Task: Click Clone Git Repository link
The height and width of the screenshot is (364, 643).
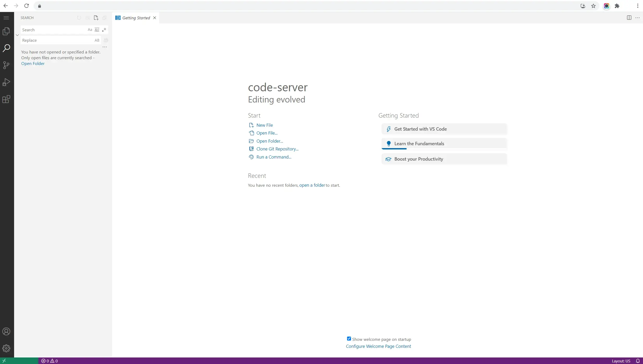Action: [277, 149]
